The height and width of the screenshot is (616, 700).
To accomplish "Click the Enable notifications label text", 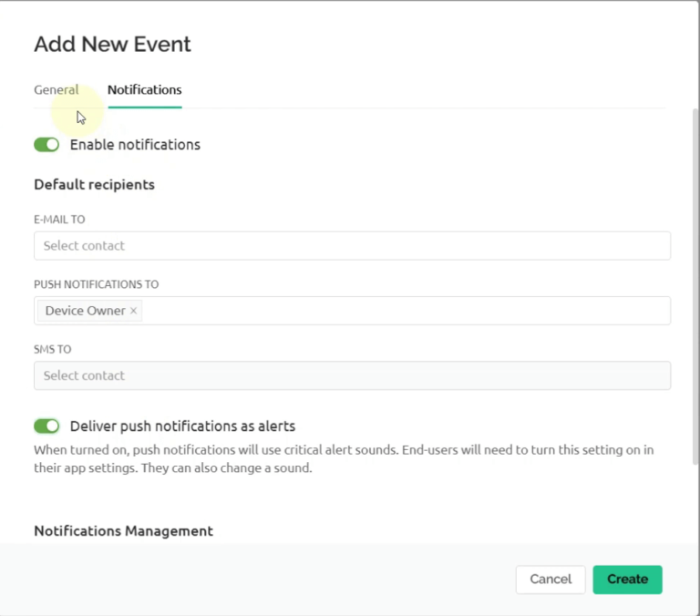I will [135, 145].
